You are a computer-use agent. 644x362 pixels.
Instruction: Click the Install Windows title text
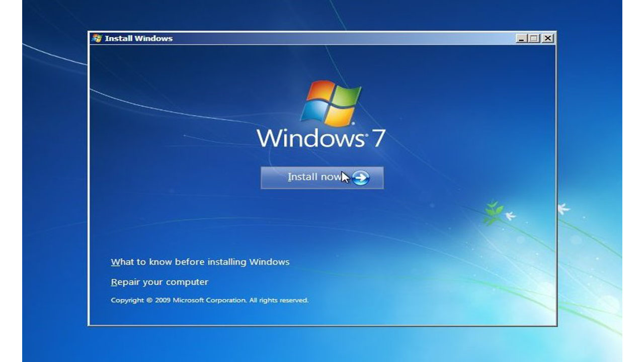click(138, 38)
